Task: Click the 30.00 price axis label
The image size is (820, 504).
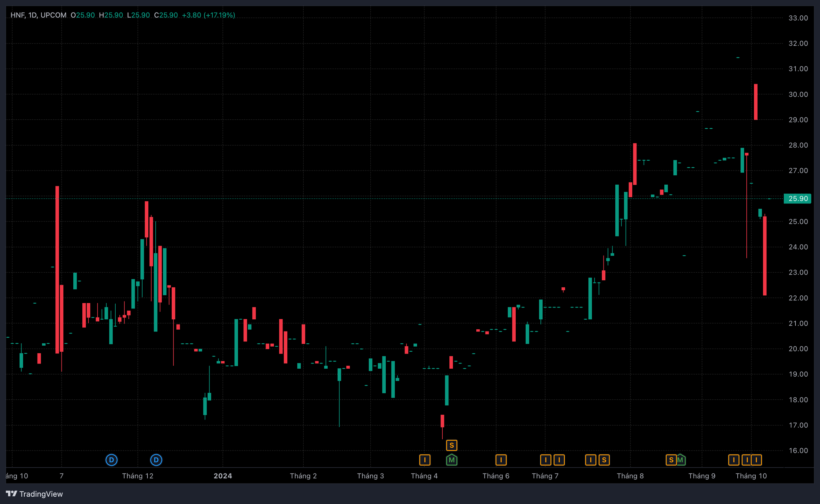Action: click(798, 94)
